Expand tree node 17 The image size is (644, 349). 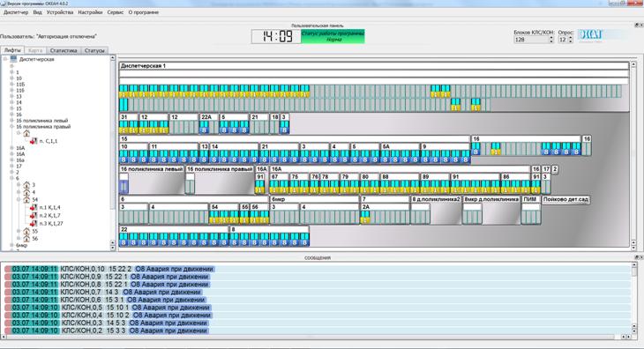[x=12, y=166]
